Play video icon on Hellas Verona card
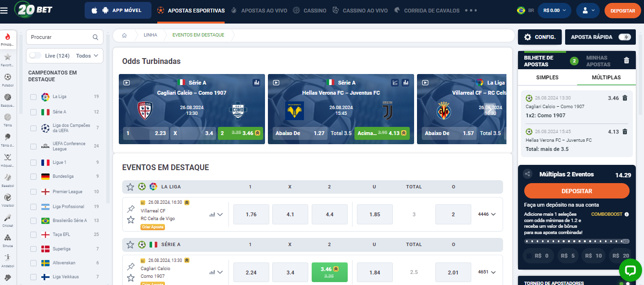This screenshot has width=644, height=285. point(276,83)
